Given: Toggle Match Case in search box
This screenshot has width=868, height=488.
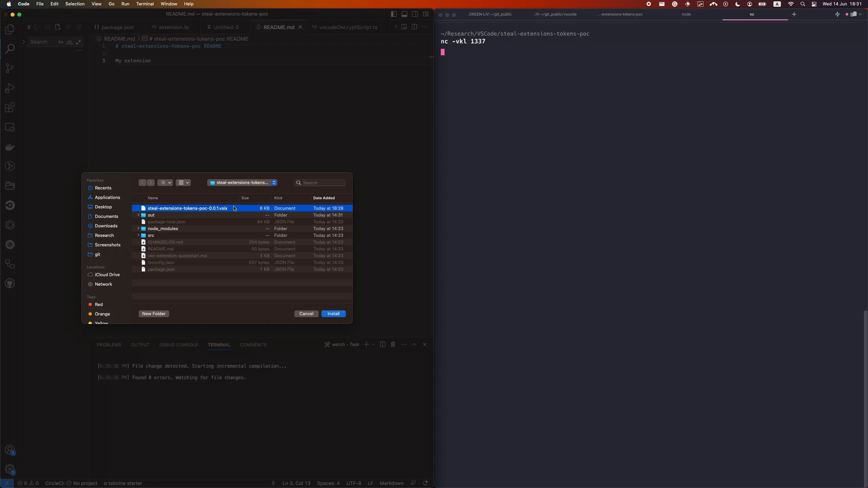Looking at the screenshot, I should coord(60,42).
